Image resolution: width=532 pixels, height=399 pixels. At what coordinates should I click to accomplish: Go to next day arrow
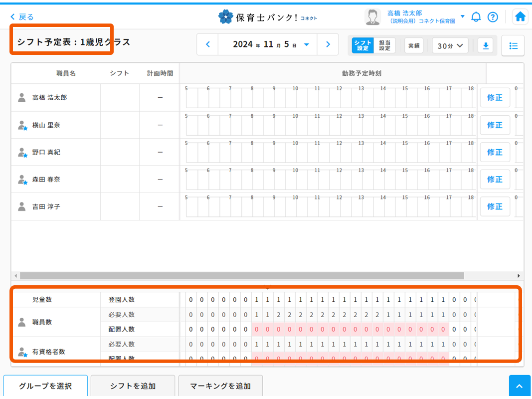click(328, 45)
